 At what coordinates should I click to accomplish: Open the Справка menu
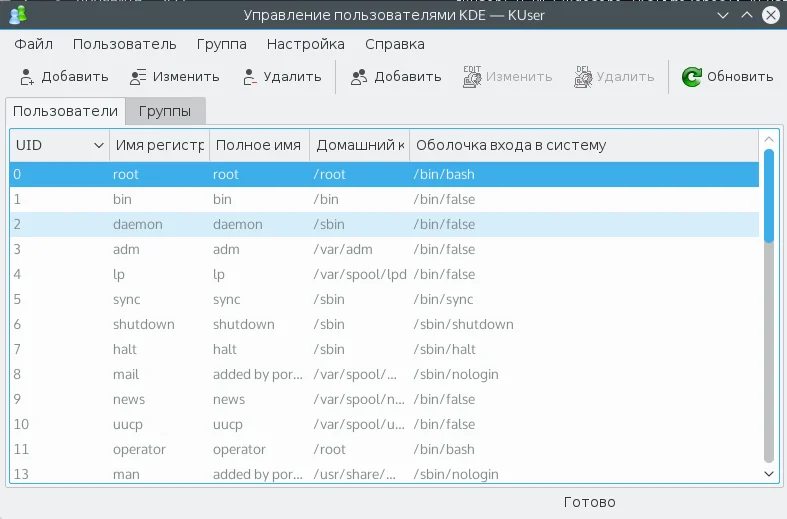pyautogui.click(x=394, y=44)
